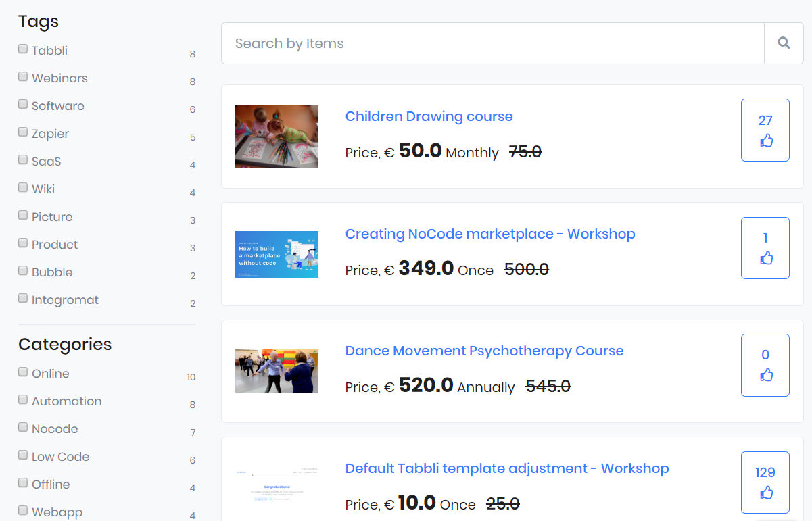Open Default Tabbli template adjustment workshop
812x521 pixels.
pos(507,468)
